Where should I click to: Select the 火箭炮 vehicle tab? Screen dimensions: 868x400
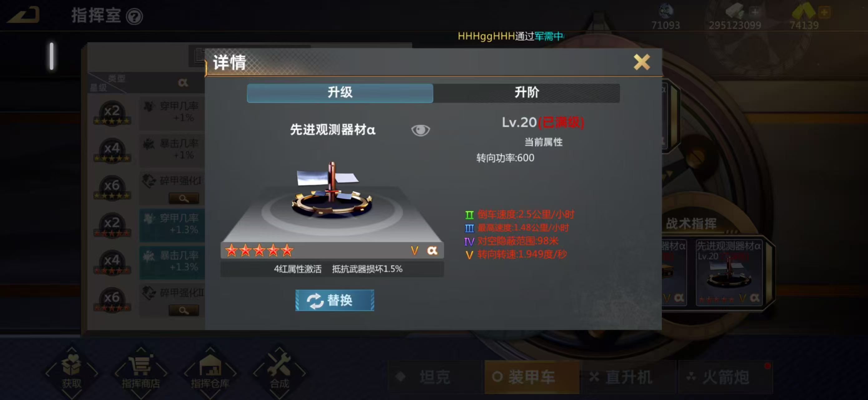pos(725,377)
